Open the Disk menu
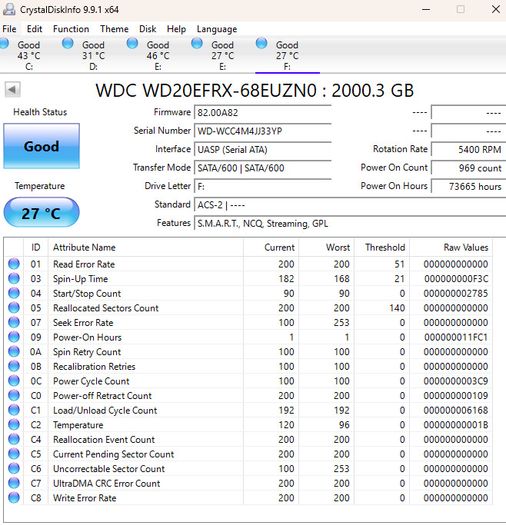Viewport: 506px width, 525px height. click(x=148, y=29)
